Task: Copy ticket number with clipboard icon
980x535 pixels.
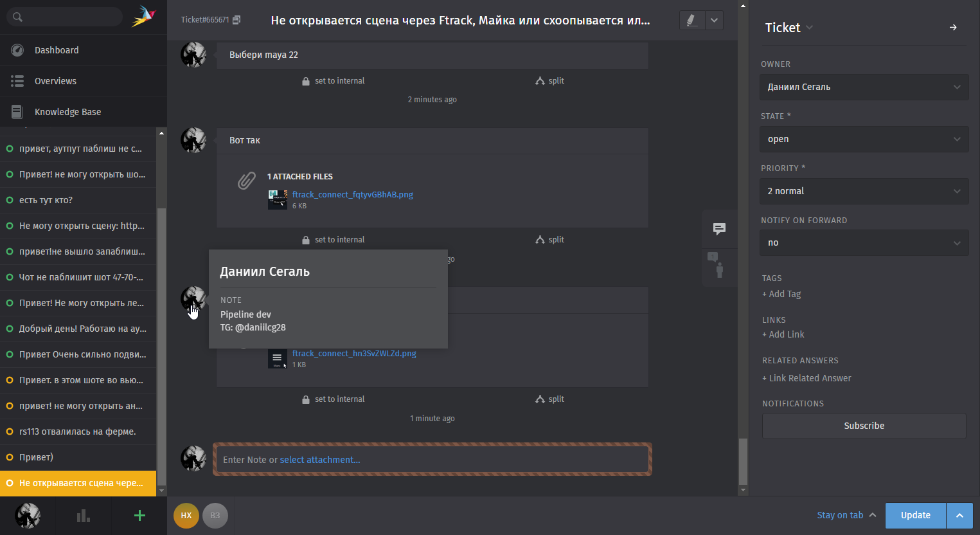Action: coord(236,20)
